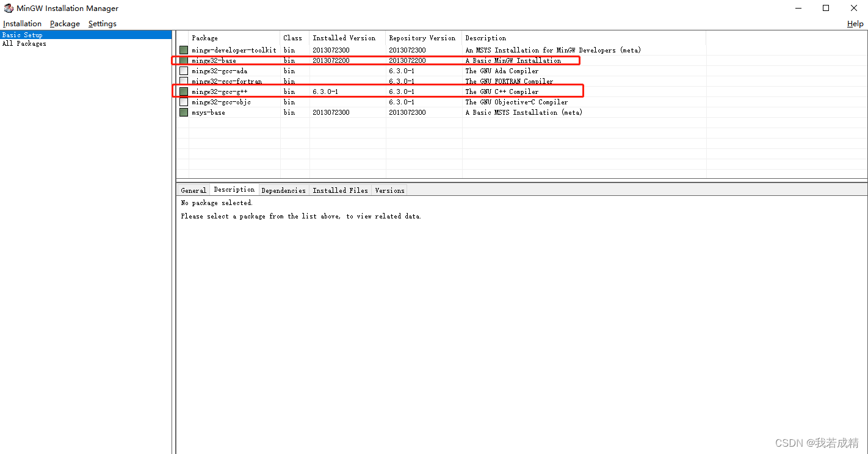The height and width of the screenshot is (454, 868).
Task: Click the 'No package selected.' message
Action: coord(217,203)
